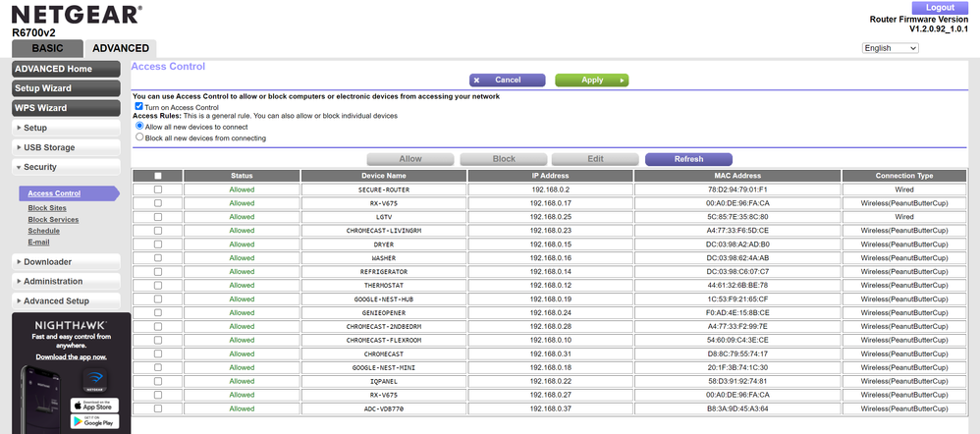This screenshot has width=980, height=434.
Task: Open the Schedule page
Action: 44,231
